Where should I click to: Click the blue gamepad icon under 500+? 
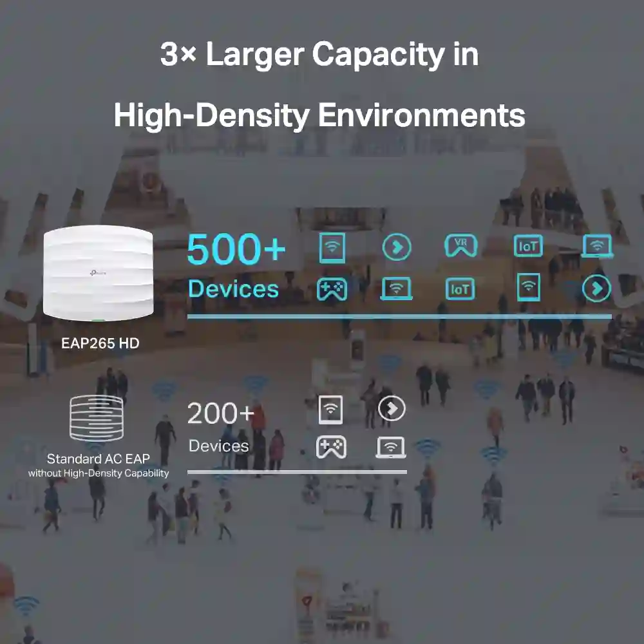(332, 289)
